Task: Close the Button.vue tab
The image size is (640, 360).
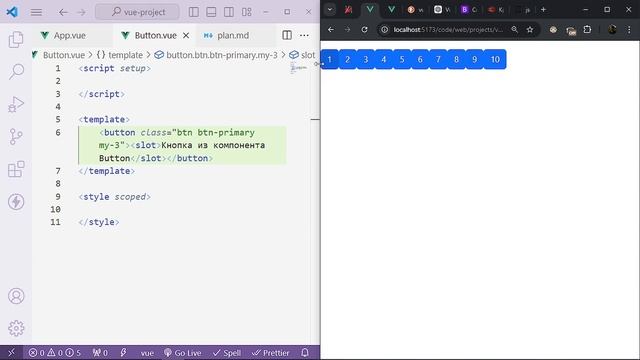Action: click(186, 36)
